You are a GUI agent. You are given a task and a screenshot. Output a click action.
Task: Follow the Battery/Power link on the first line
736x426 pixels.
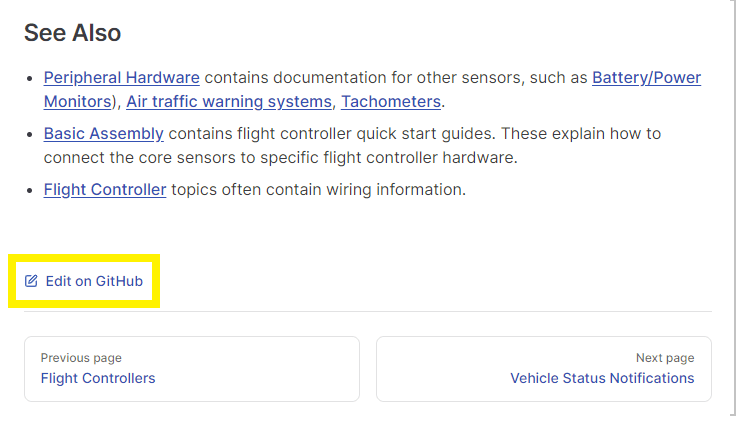(x=646, y=77)
